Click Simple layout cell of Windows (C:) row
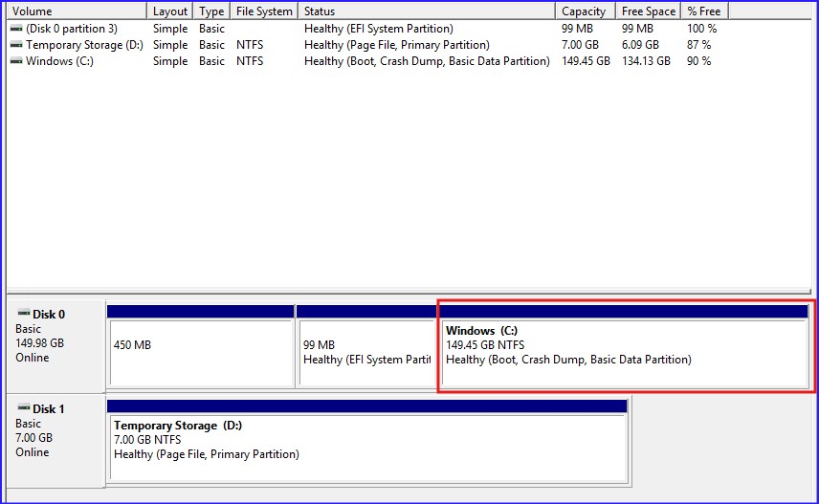 tap(170, 61)
